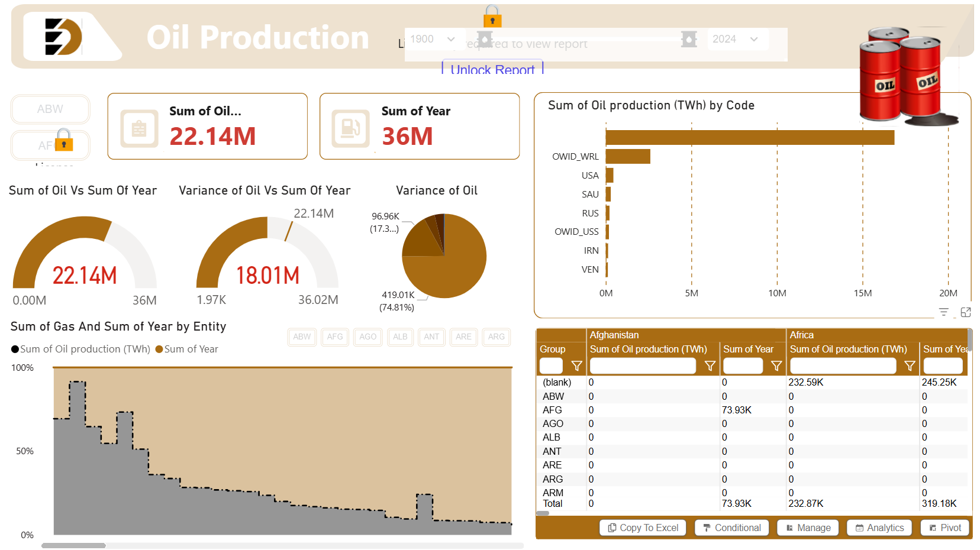
Task: Click the company logo icon
Action: coord(63,37)
